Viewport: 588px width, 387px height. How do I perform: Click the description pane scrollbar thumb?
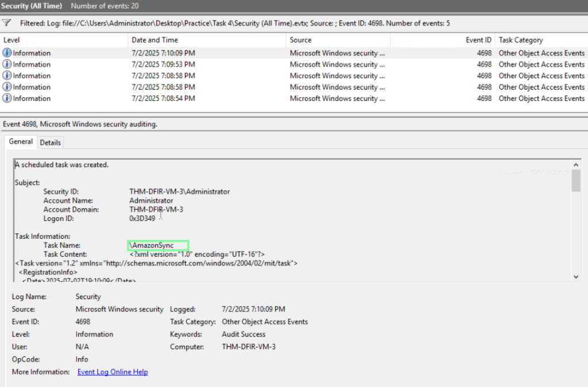(576, 180)
